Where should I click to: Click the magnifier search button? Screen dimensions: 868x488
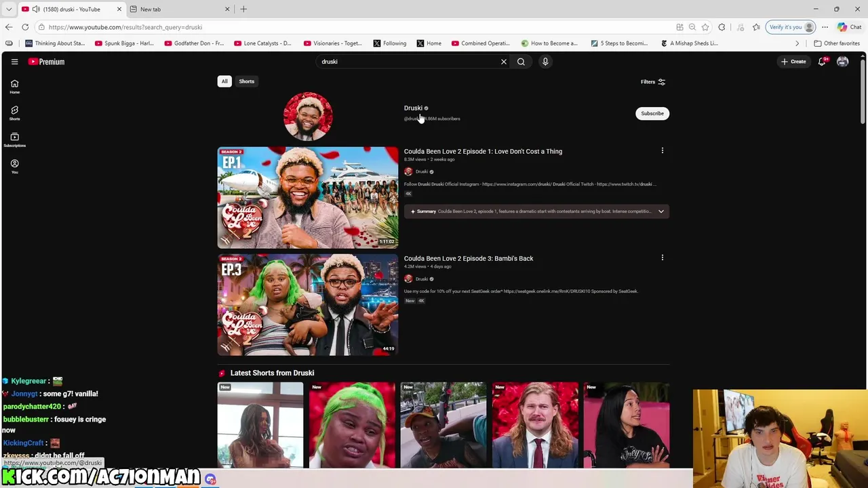point(521,62)
